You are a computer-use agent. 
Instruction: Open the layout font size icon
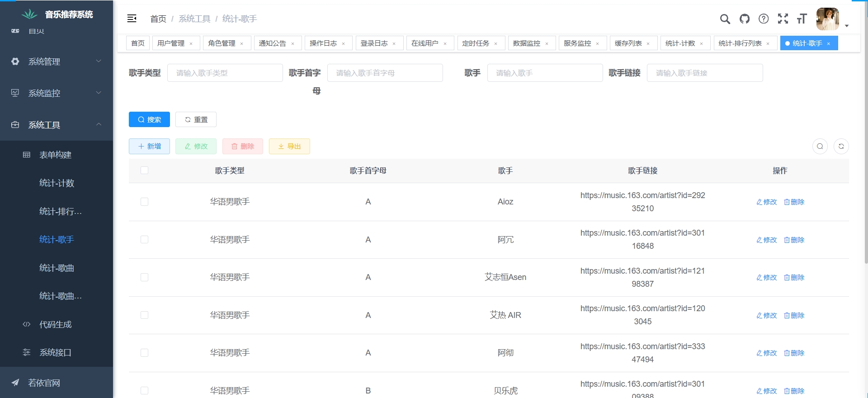(802, 19)
